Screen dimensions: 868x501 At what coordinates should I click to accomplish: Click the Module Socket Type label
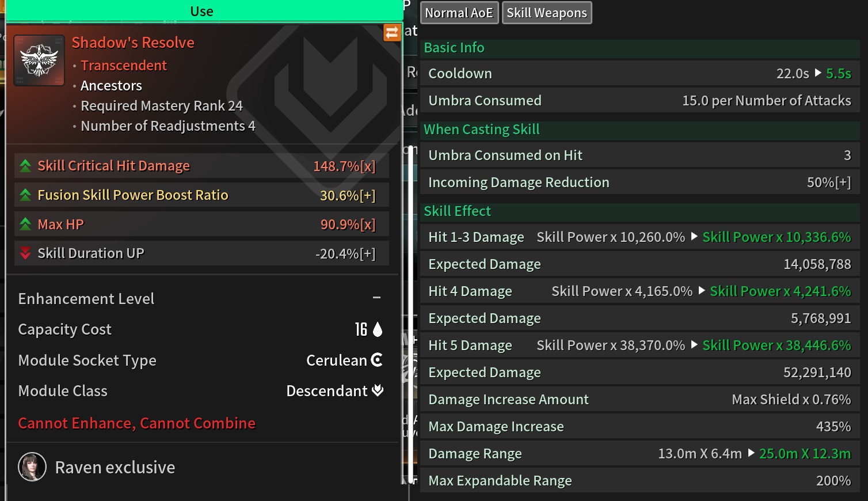point(87,360)
